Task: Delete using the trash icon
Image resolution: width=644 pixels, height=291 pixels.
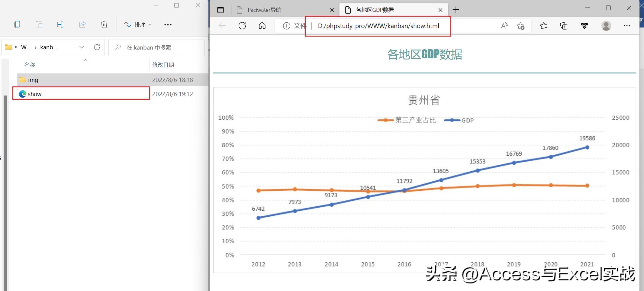Action: point(104,24)
